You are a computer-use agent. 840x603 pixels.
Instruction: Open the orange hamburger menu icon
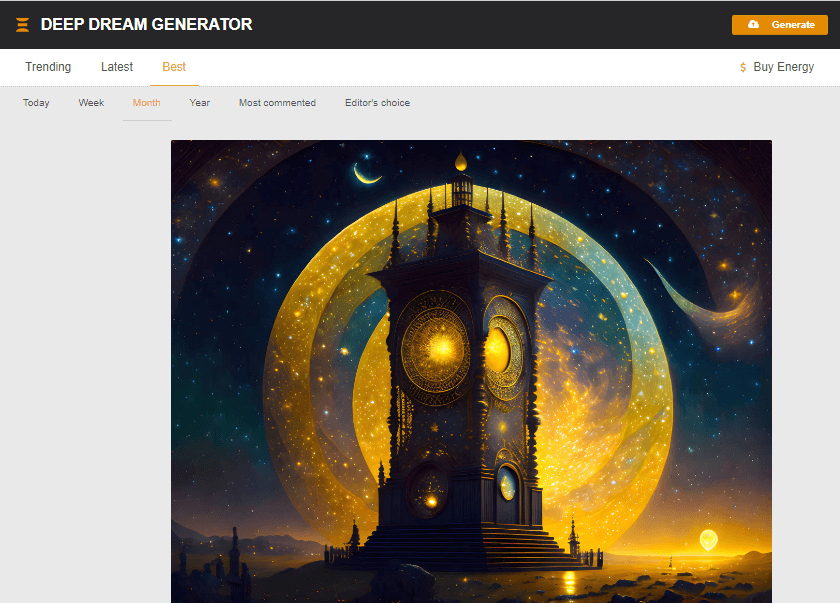tap(22, 25)
